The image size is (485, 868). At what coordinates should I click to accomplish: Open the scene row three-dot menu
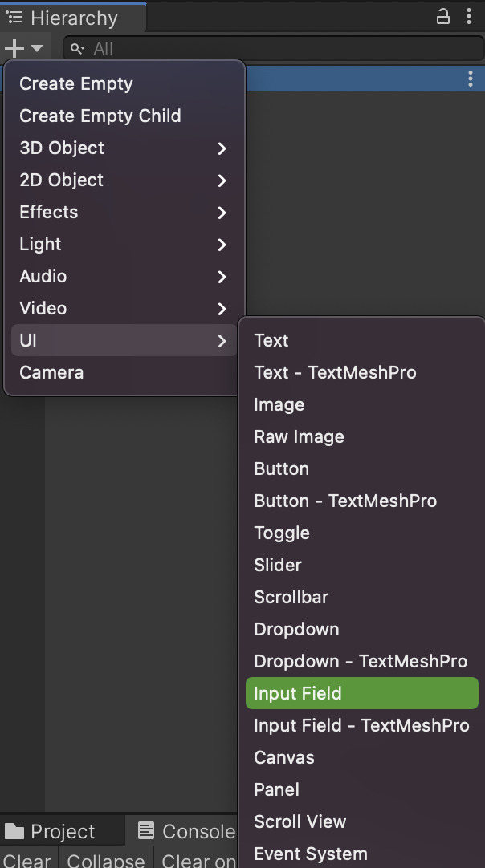[470, 79]
